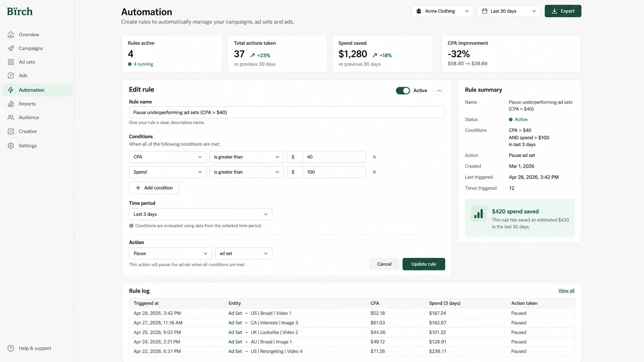Click the Audience people icon
This screenshot has height=362, width=644.
[x=11, y=117]
